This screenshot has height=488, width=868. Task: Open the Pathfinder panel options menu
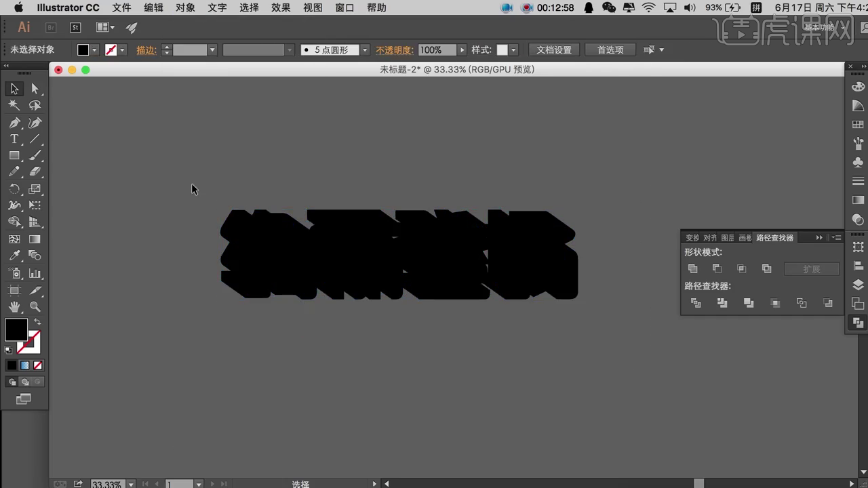tap(837, 238)
